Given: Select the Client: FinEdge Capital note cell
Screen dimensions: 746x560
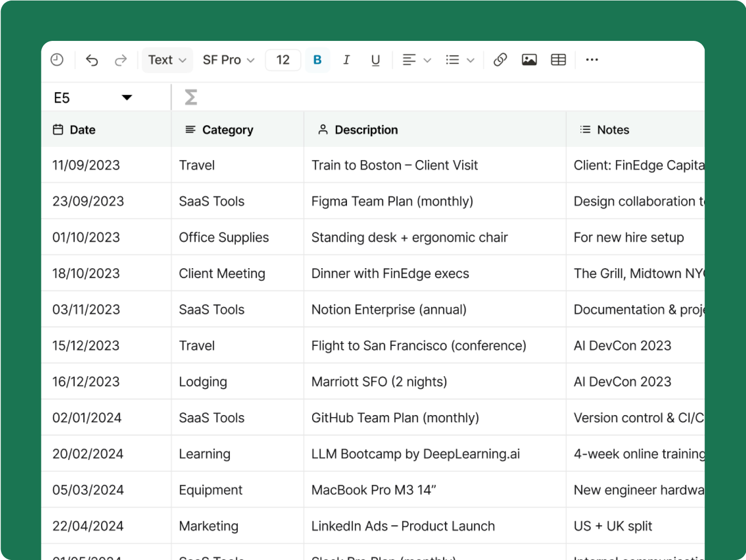Looking at the screenshot, I should click(x=635, y=165).
